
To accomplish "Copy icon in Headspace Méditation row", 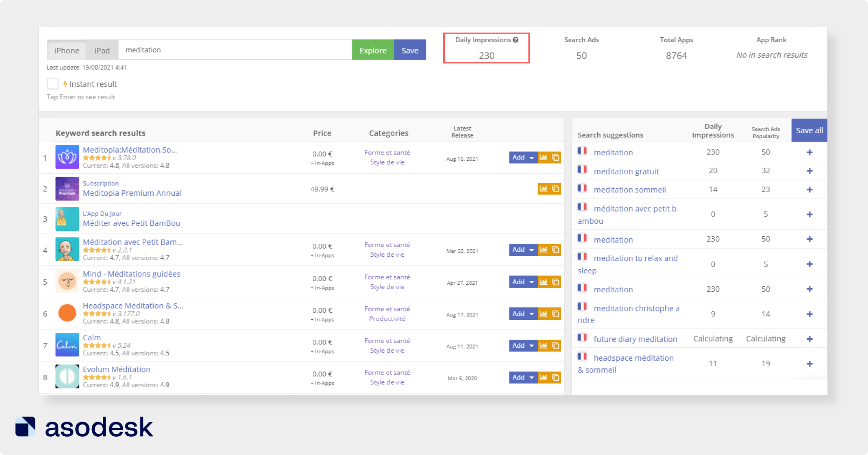I will point(556,313).
